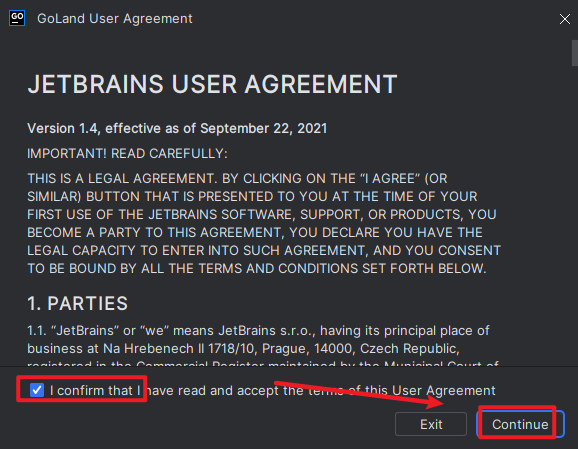The image size is (578, 449).
Task: Close the GoLand User Agreement dialog
Action: coord(564,19)
